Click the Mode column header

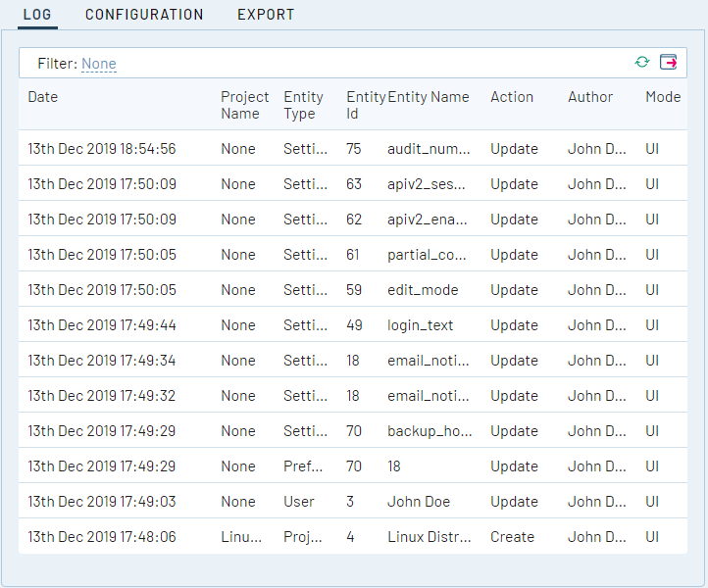point(663,97)
